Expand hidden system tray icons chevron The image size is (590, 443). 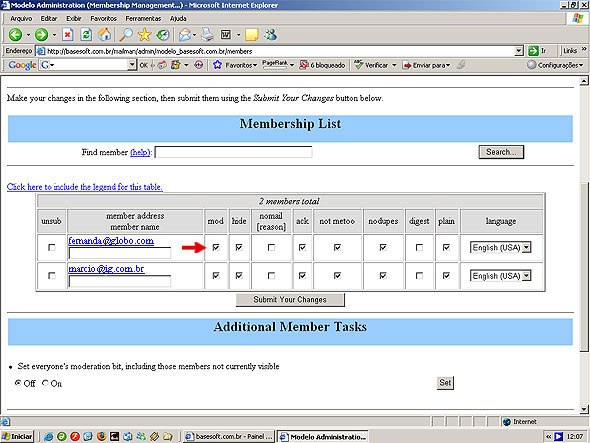point(549,436)
